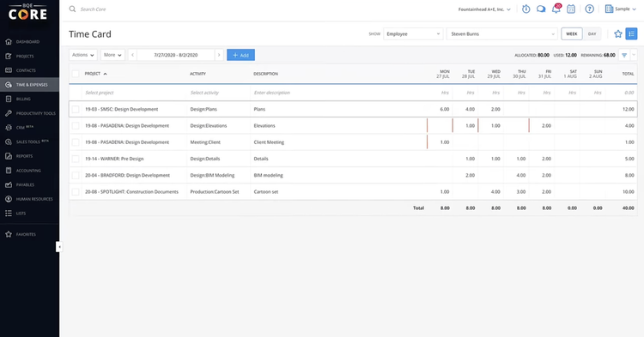Go to next week arrow
Viewport: 644px width, 337px height.
coord(219,55)
